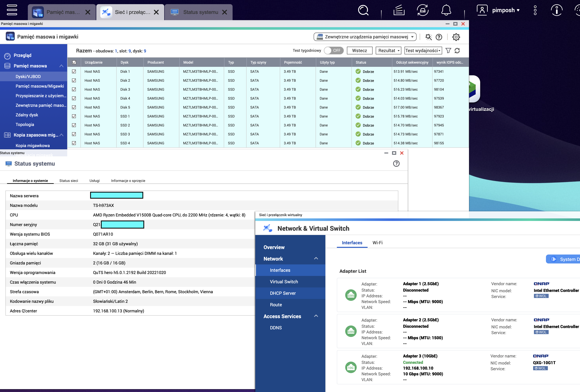Refresh the disk list
580x392 pixels.
click(x=457, y=51)
